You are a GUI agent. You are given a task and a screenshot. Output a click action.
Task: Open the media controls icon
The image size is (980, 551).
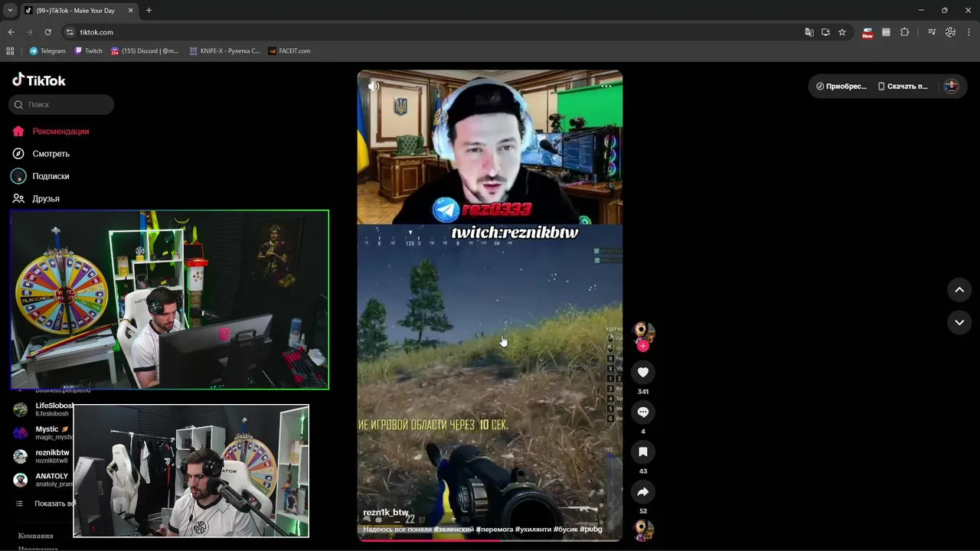(x=932, y=32)
